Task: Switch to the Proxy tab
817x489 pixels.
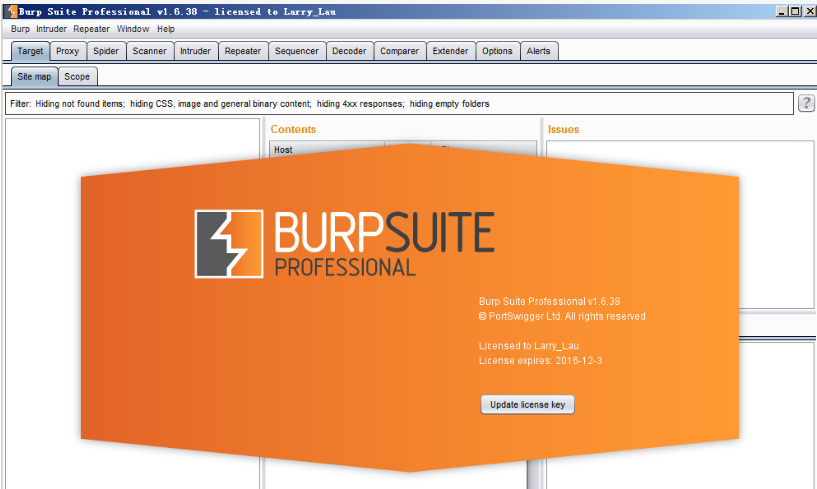Action: [67, 51]
